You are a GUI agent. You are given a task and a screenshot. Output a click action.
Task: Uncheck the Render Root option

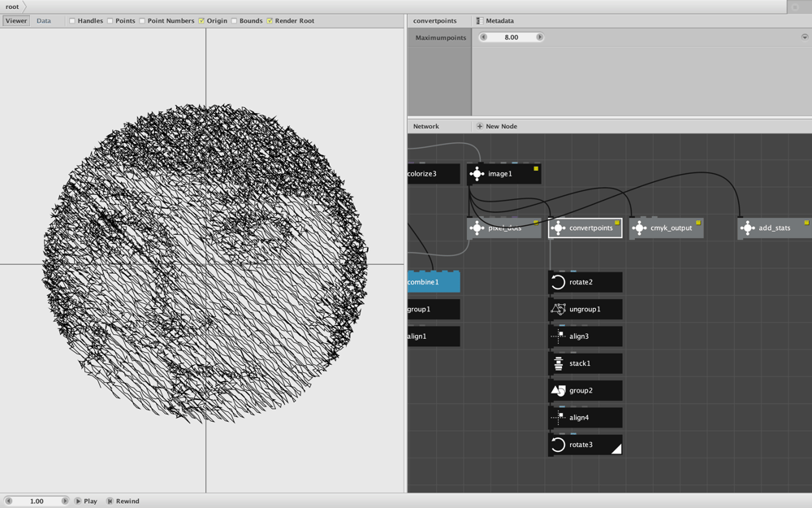click(x=270, y=21)
